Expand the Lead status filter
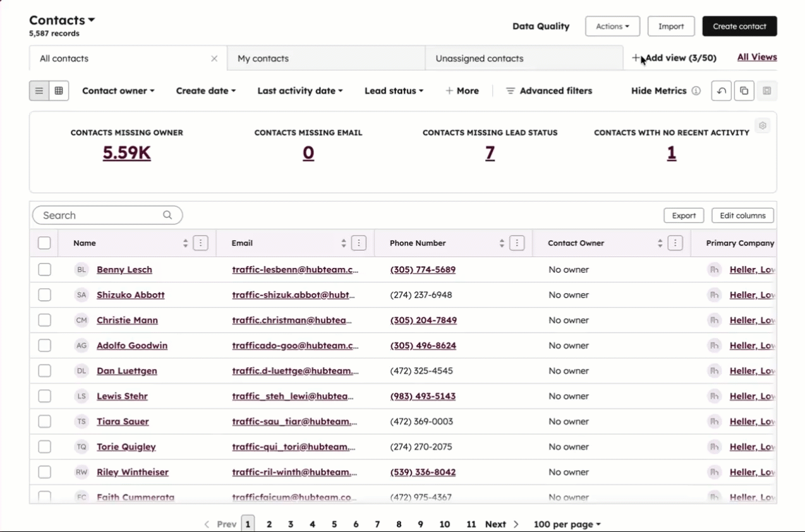The image size is (805, 532). click(x=393, y=90)
